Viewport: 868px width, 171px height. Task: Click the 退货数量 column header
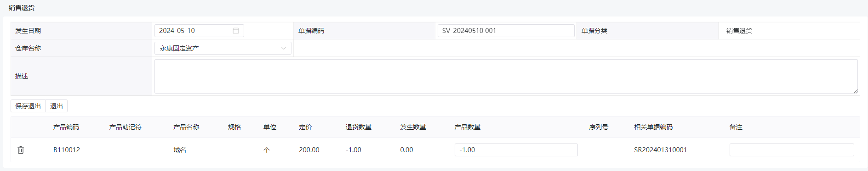(x=359, y=127)
